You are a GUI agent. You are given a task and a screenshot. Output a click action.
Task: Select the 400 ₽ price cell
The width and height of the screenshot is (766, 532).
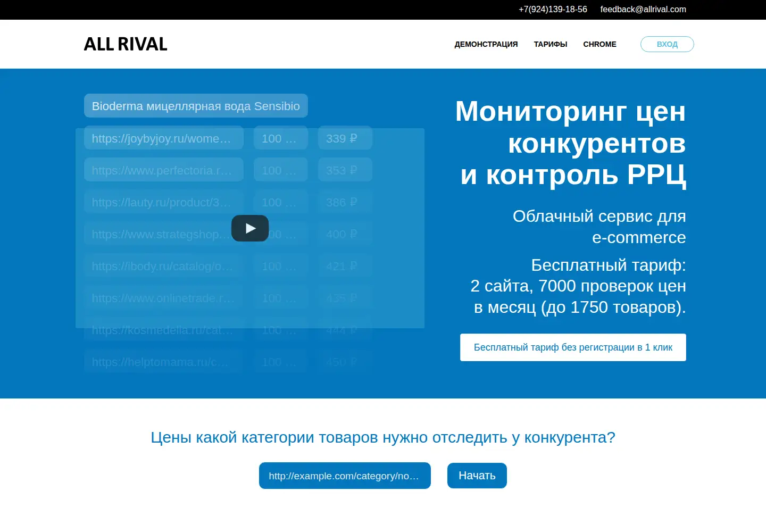345,234
